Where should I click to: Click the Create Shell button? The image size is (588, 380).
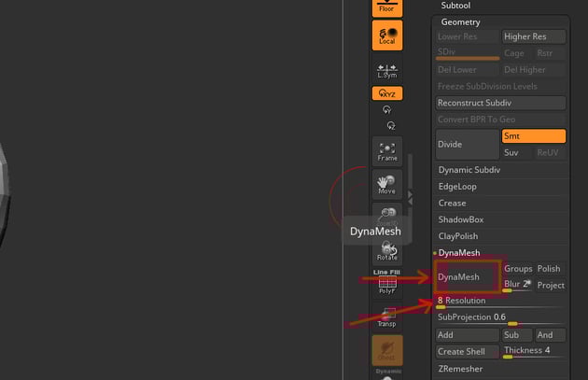(x=468, y=351)
